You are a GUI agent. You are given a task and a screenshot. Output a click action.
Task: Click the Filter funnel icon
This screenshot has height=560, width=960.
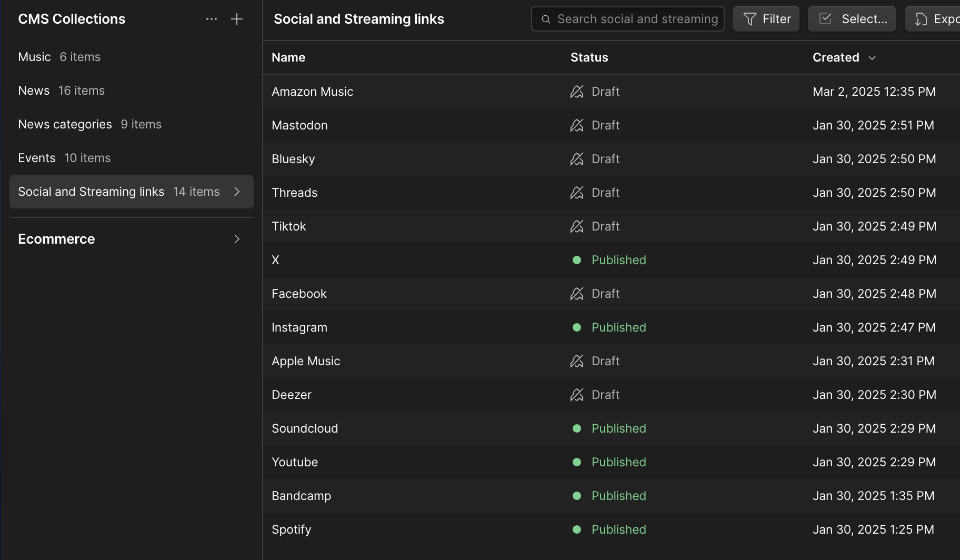(x=749, y=19)
